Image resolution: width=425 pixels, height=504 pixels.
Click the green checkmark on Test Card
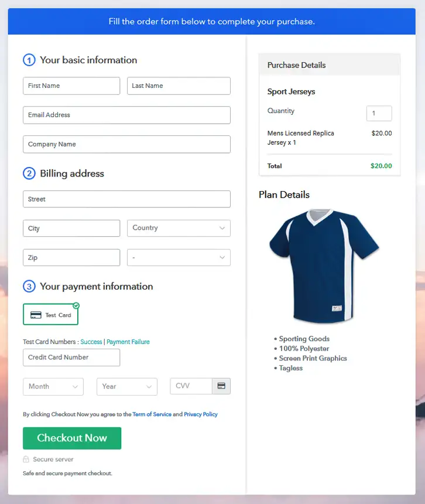(x=76, y=305)
